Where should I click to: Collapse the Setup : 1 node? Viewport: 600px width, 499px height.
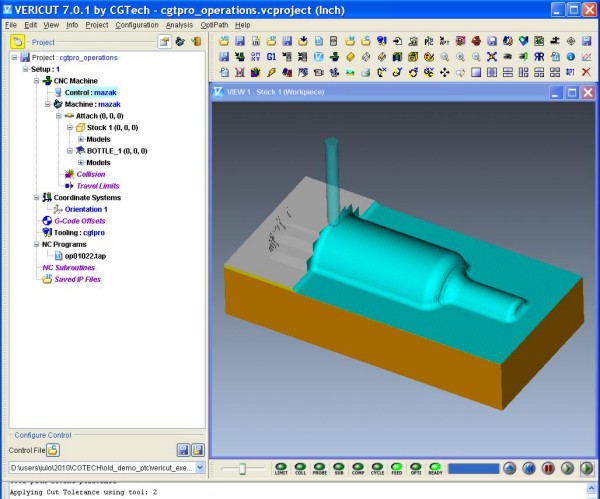[25, 69]
